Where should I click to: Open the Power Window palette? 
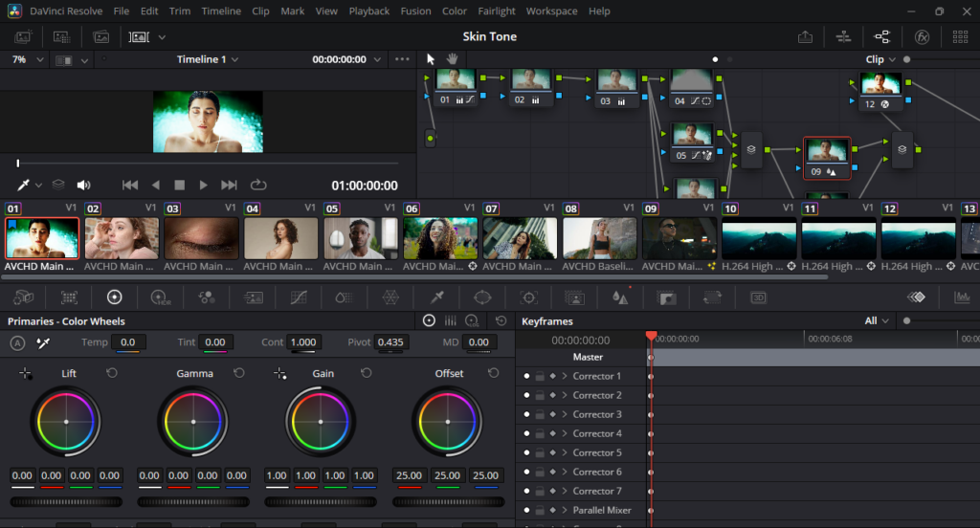coord(482,297)
